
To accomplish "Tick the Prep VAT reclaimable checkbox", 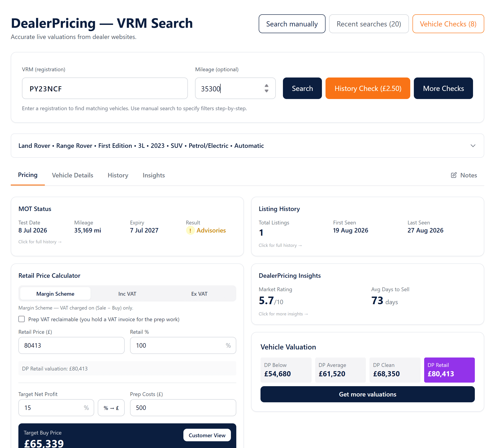I will 22,319.
